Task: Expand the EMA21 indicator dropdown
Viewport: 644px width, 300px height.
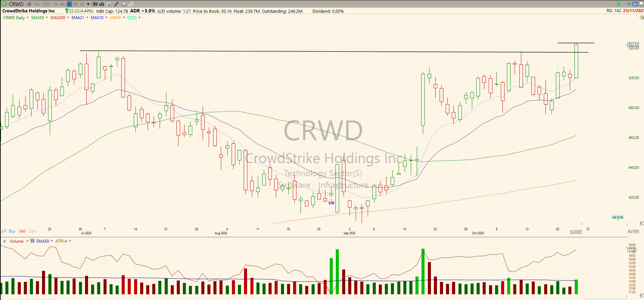Action: tap(87, 18)
